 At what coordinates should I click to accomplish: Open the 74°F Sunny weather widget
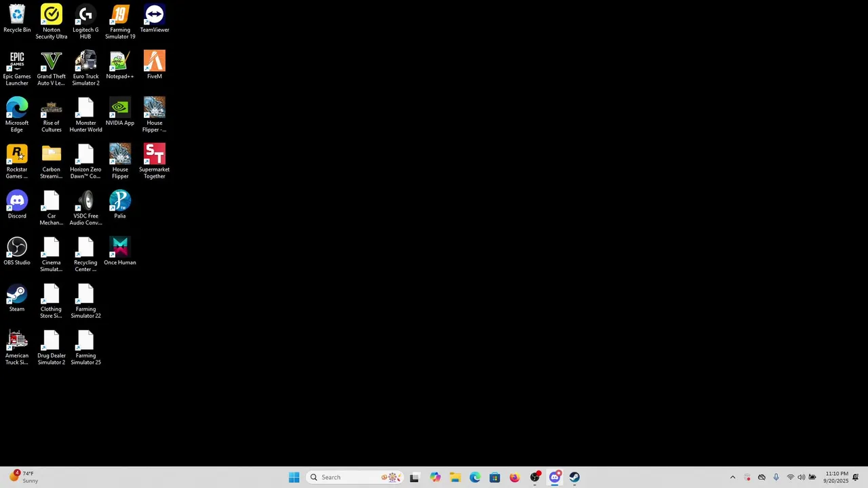pyautogui.click(x=23, y=477)
